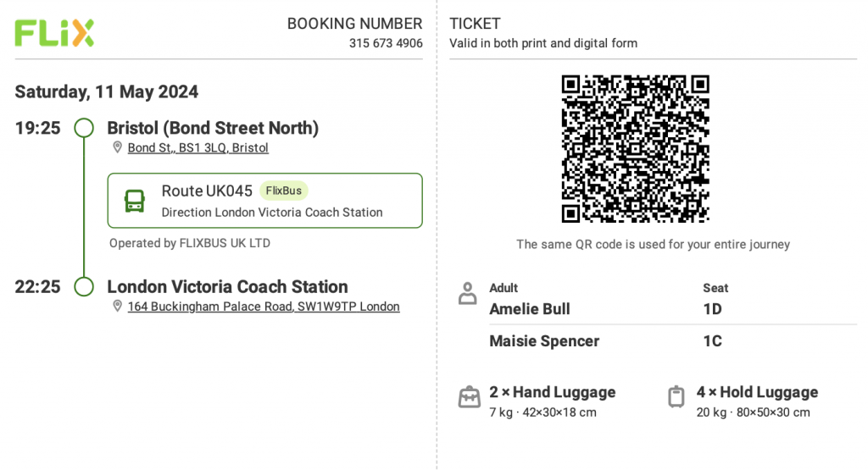The width and height of the screenshot is (868, 470).
Task: Click the Saturday, 11 May 2024 date
Action: (x=106, y=91)
